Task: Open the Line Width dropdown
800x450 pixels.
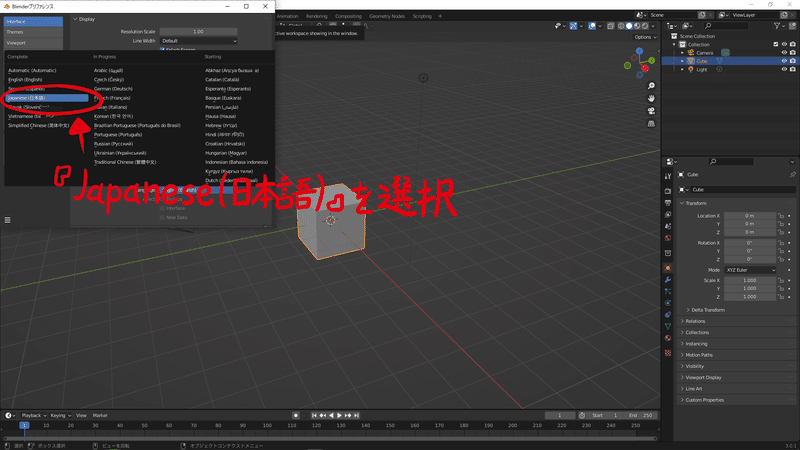Action: pyautogui.click(x=198, y=41)
